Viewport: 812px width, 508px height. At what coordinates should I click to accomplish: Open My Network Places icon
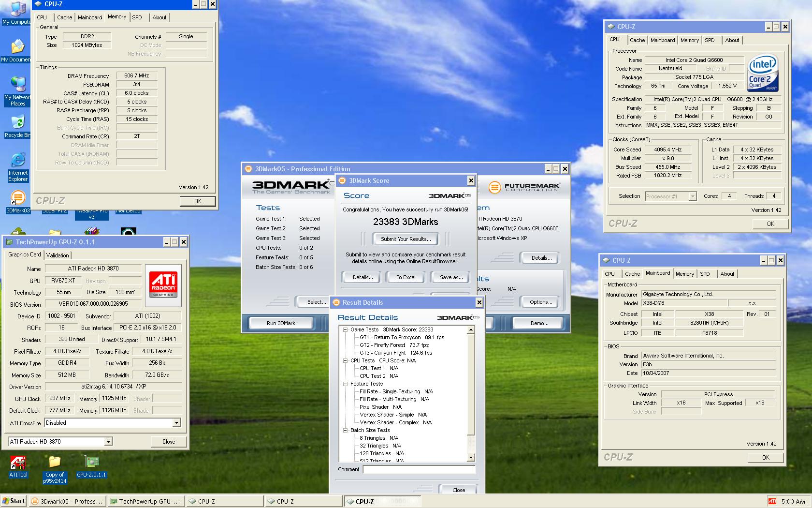coord(17,91)
